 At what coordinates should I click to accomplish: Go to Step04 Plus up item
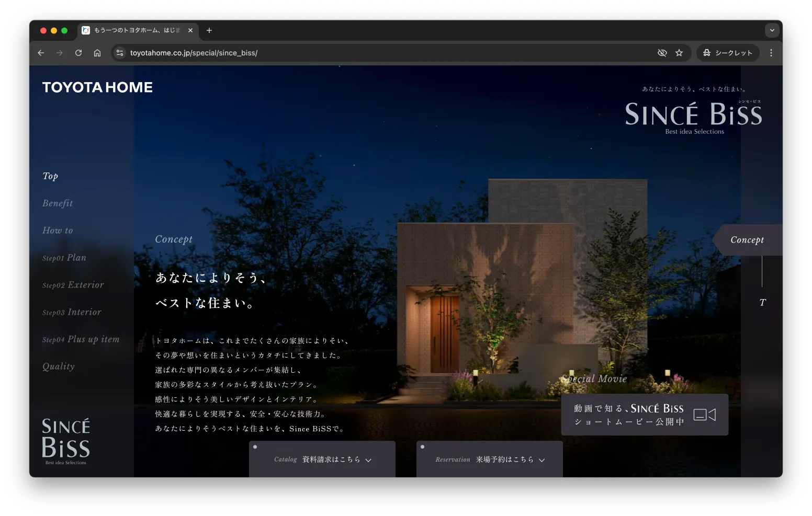click(81, 339)
